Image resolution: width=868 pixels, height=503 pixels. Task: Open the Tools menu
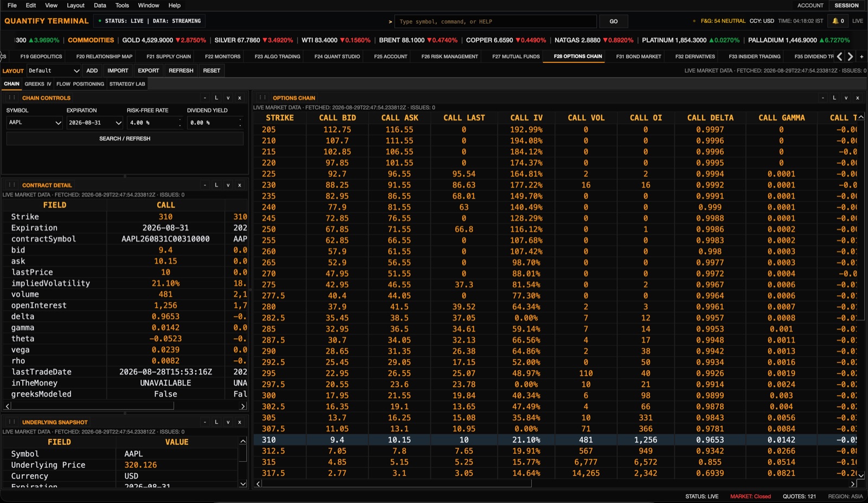(122, 5)
